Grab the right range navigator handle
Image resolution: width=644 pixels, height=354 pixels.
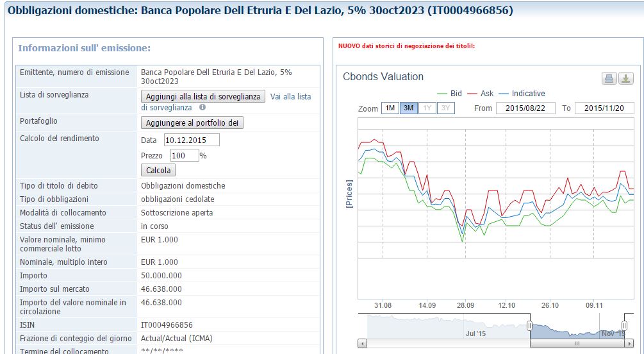(624, 326)
